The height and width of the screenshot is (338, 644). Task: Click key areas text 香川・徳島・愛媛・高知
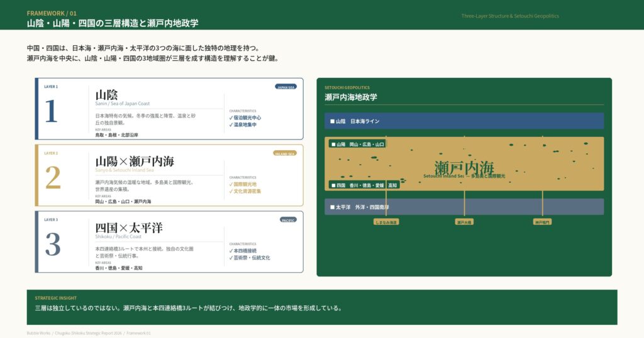[x=119, y=268]
